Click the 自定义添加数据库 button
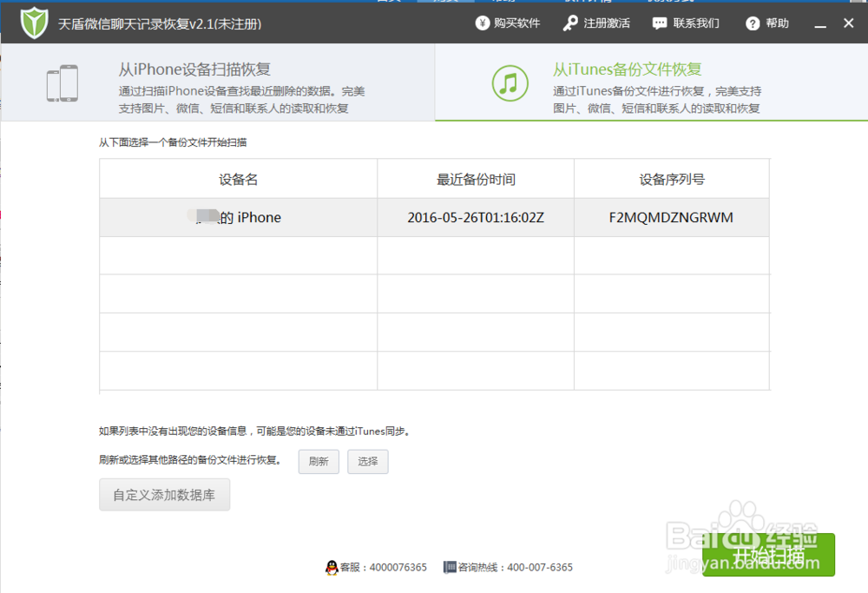868x593 pixels. pyautogui.click(x=164, y=494)
